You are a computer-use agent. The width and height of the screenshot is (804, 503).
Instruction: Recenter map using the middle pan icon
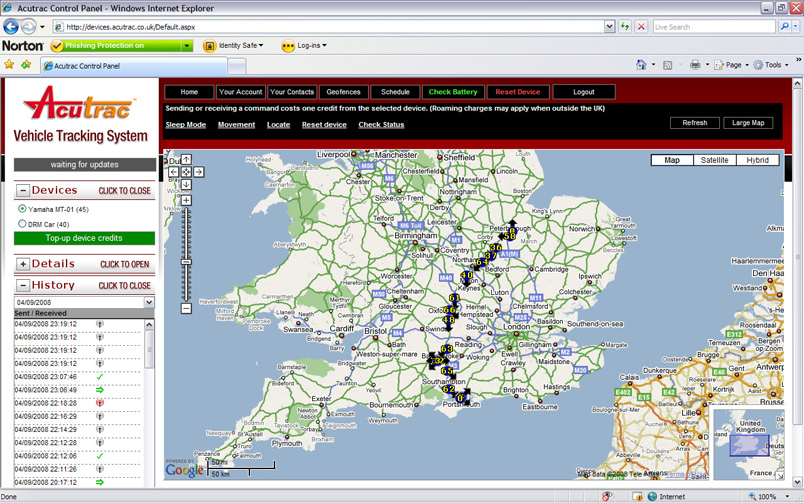pos(186,172)
